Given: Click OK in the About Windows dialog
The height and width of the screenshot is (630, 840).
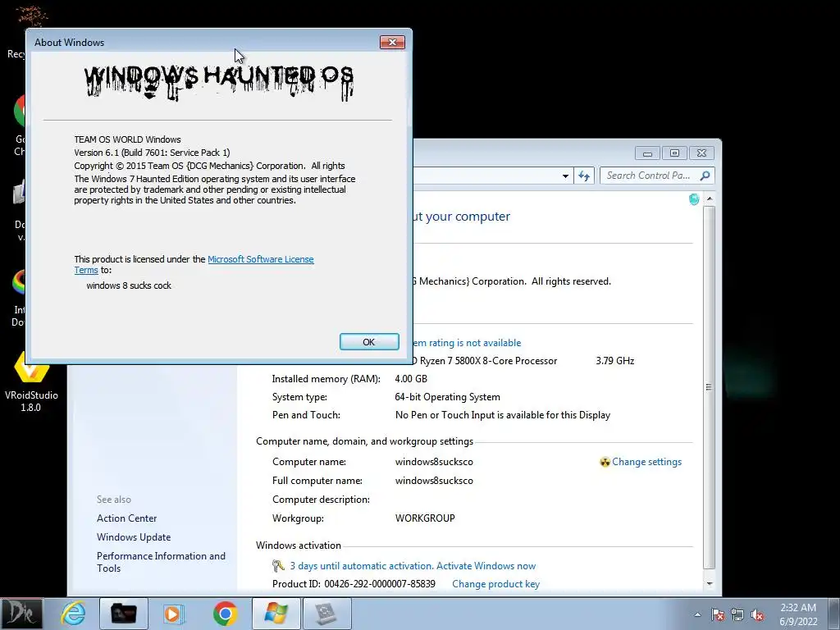Looking at the screenshot, I should pos(369,342).
